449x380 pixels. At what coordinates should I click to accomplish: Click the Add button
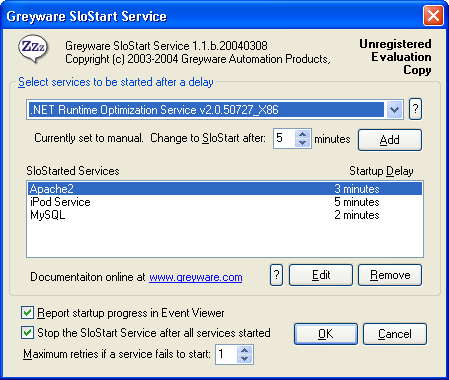(390, 140)
